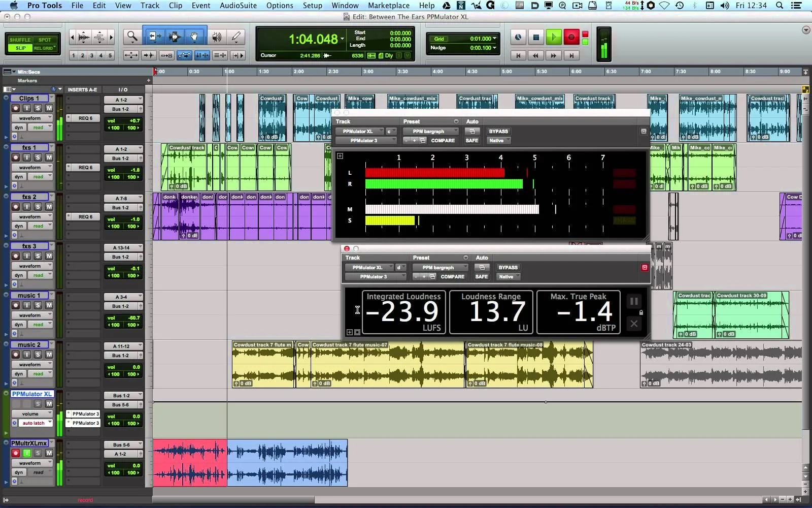Click the green Play button

554,37
